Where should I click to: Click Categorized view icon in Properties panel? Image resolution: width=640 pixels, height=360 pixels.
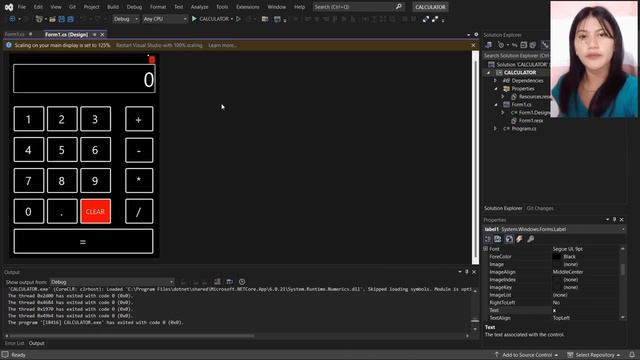488,239
